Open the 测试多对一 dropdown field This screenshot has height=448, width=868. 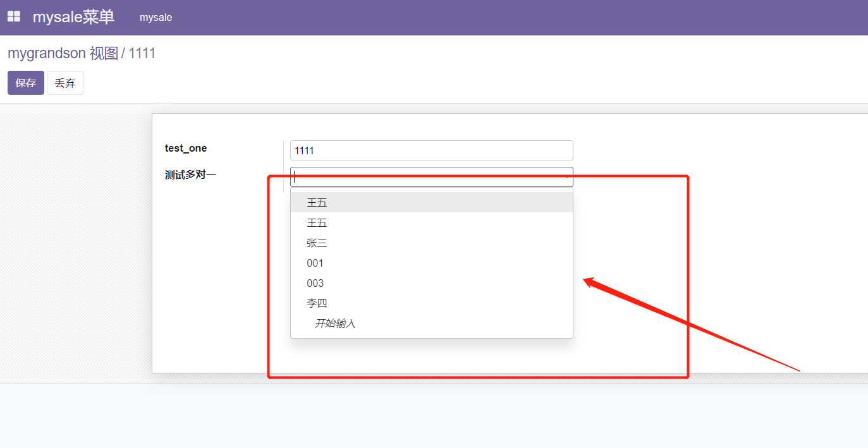point(431,177)
